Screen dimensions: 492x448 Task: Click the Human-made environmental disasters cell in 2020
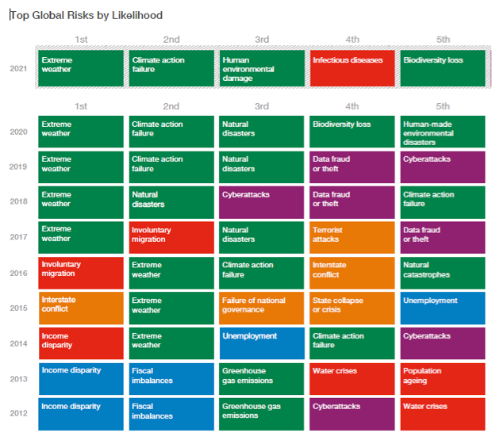point(442,132)
